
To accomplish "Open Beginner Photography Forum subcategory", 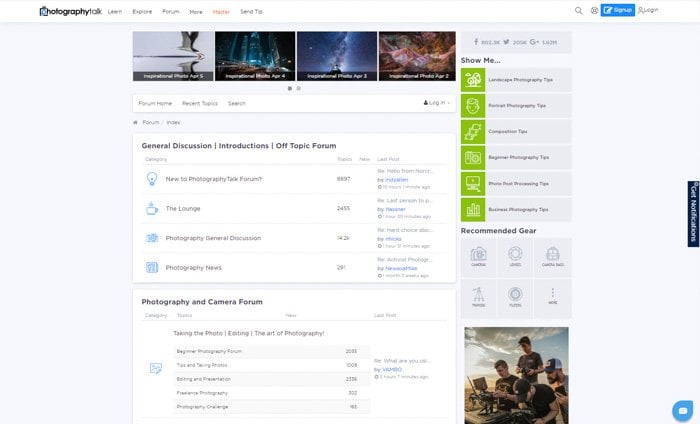I will 209,351.
